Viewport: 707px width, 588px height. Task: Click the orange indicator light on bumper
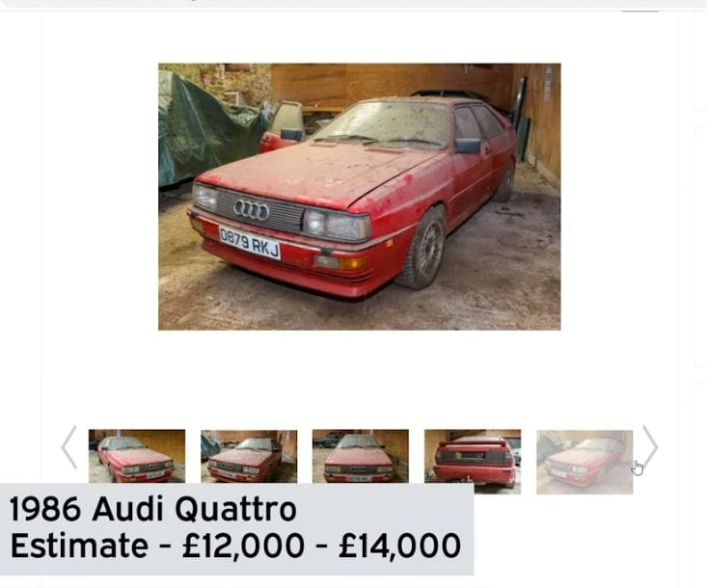pyautogui.click(x=353, y=263)
